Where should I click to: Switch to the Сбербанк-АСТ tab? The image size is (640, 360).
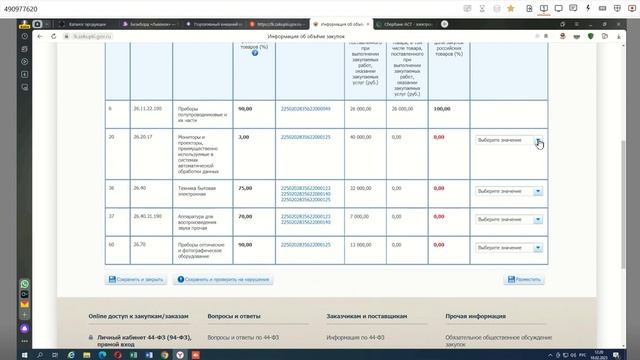click(404, 24)
